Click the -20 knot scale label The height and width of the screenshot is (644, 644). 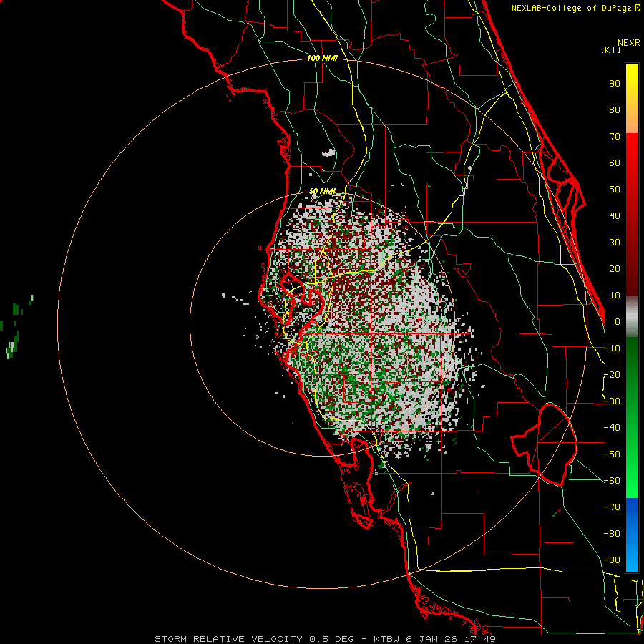click(x=612, y=374)
